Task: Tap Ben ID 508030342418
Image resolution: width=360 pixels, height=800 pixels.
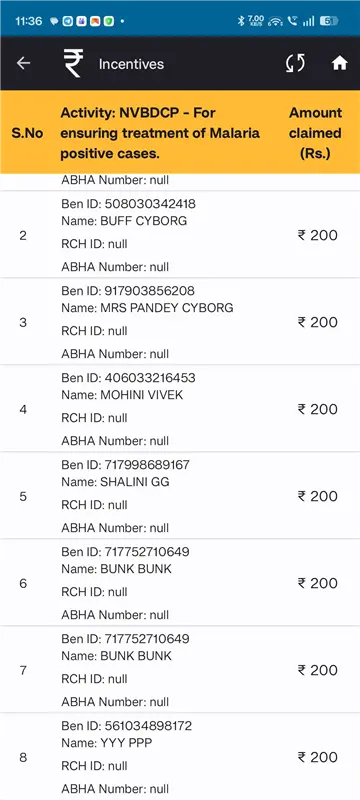Action: [128, 204]
